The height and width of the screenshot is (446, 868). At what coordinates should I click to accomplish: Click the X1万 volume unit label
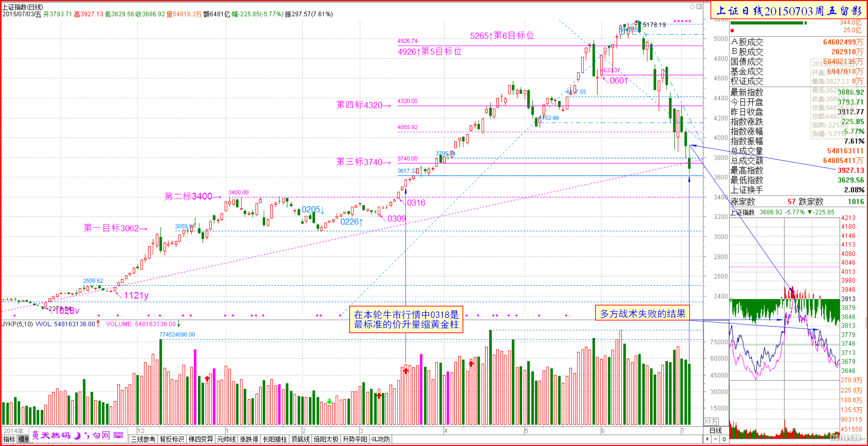tap(711, 421)
